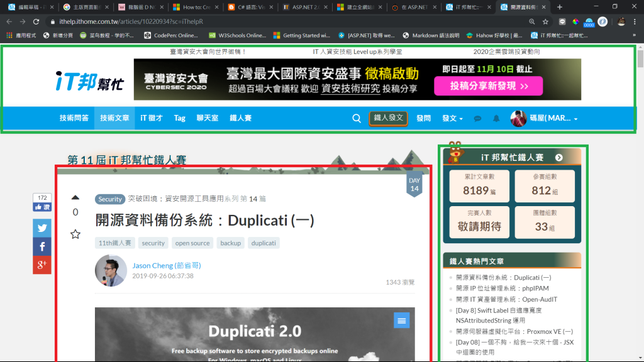The image size is (644, 362).
Task: Open the Apps shortcut in bookmarks bar
Action: (x=21, y=36)
